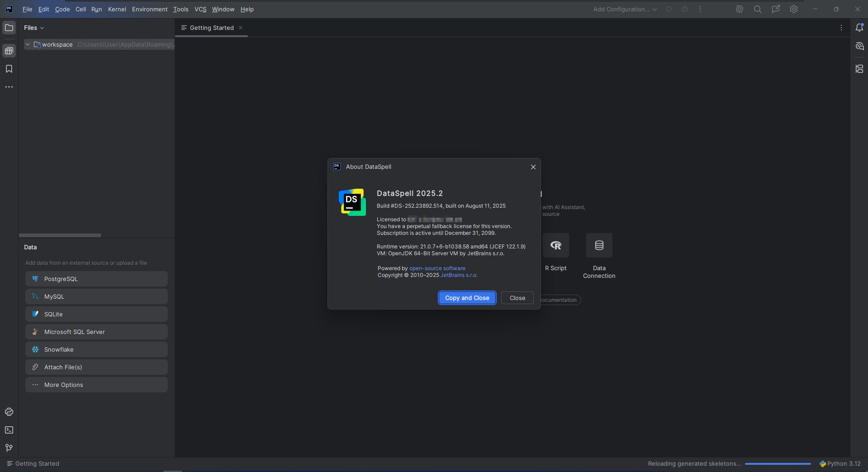Image resolution: width=868 pixels, height=472 pixels.
Task: Click Attach File(s) button
Action: point(96,367)
